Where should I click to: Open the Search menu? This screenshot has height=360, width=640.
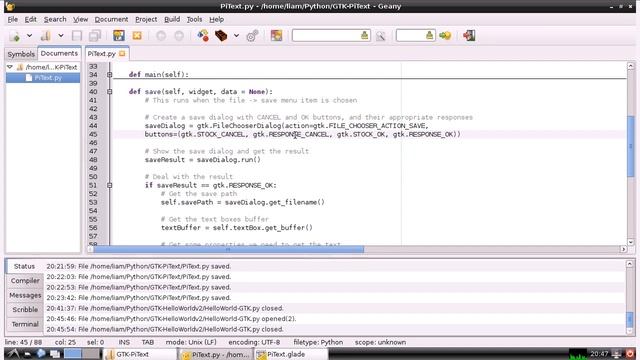tap(55, 19)
